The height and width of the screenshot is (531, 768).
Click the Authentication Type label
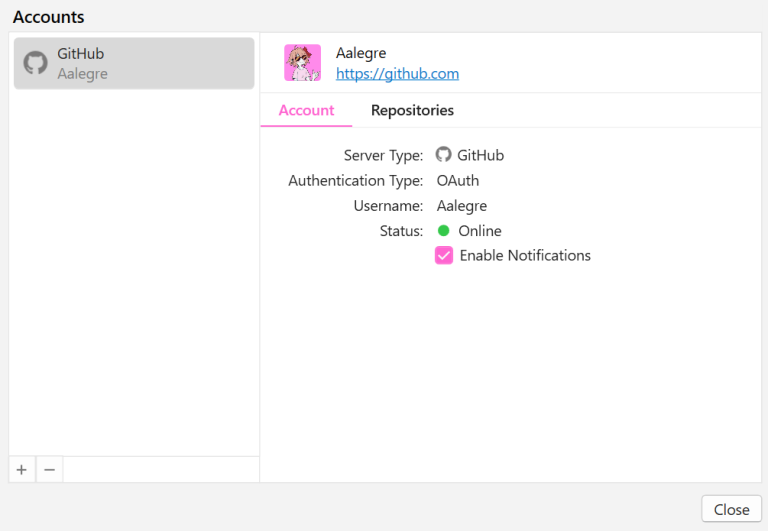(356, 181)
